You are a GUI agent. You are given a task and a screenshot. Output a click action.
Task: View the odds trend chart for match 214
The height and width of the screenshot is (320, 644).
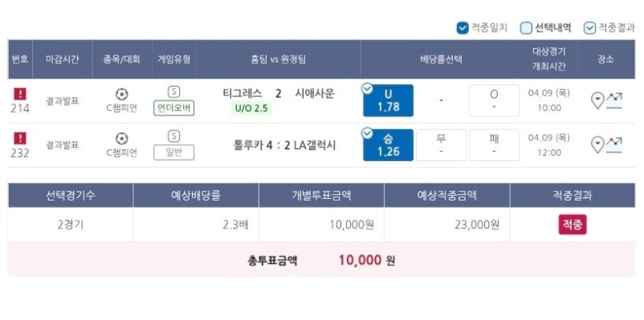coord(614,100)
